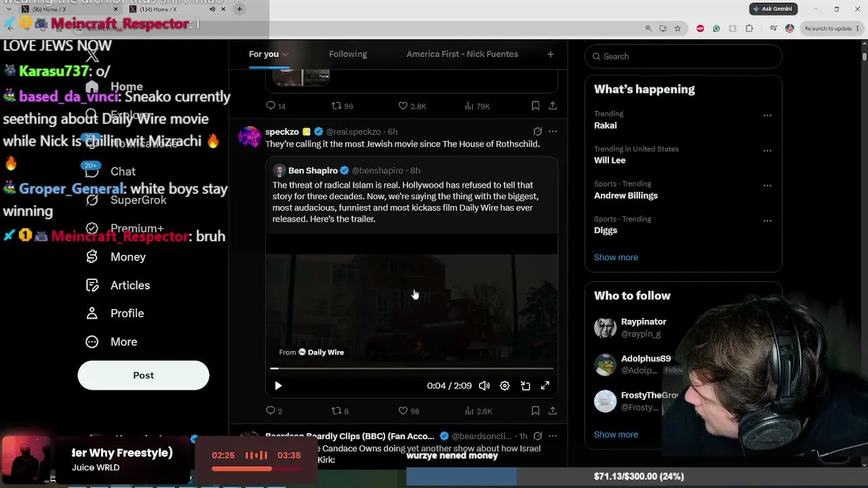The height and width of the screenshot is (488, 868).
Task: Open the Andrew Billings trending topic
Action: 626,196
